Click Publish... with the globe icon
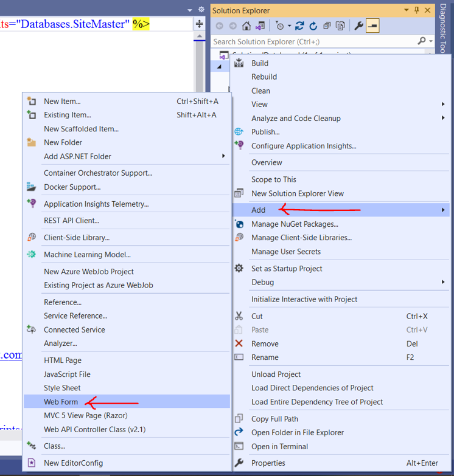454x476 pixels. [x=341, y=132]
